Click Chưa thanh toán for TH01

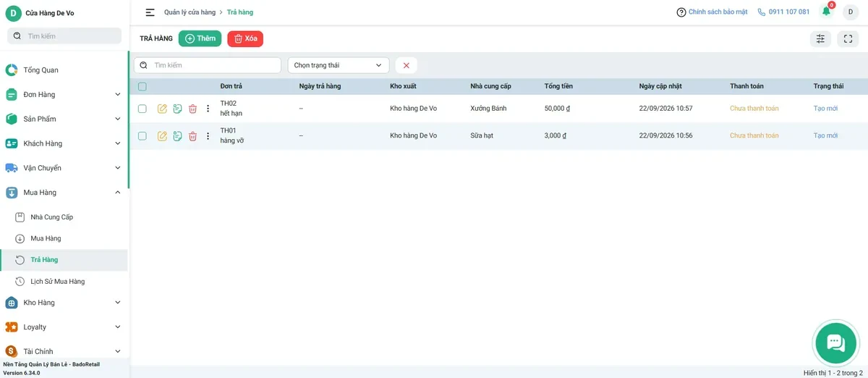click(754, 136)
